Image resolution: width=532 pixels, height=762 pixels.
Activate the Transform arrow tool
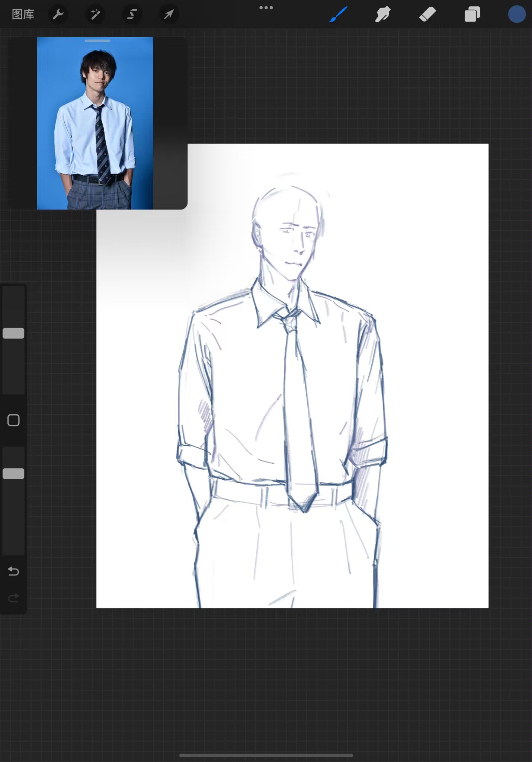169,15
